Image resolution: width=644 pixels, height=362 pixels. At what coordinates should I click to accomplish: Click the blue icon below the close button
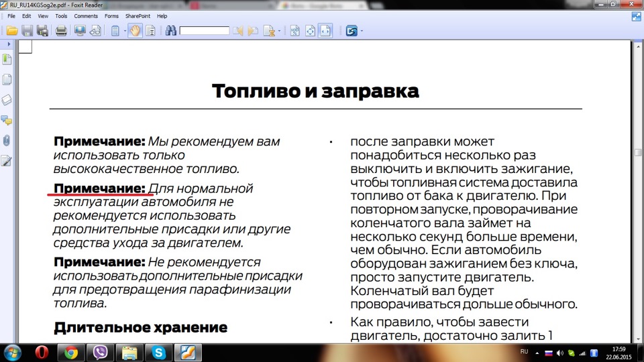click(636, 16)
